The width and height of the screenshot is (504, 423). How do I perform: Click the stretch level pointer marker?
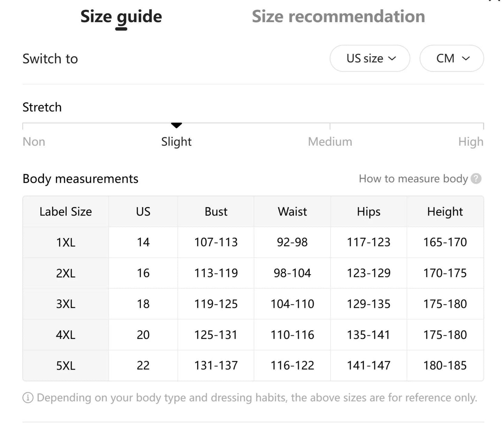[176, 125]
